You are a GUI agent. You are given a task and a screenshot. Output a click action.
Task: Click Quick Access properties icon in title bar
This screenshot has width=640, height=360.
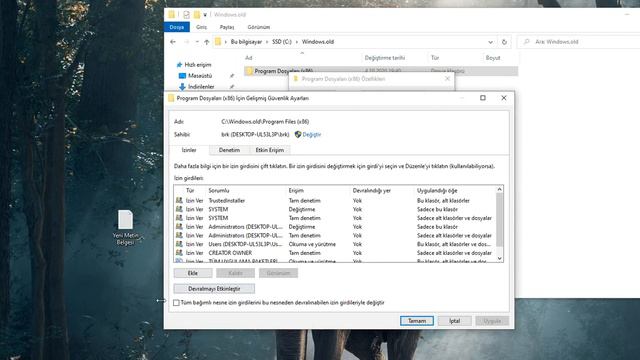pos(186,15)
